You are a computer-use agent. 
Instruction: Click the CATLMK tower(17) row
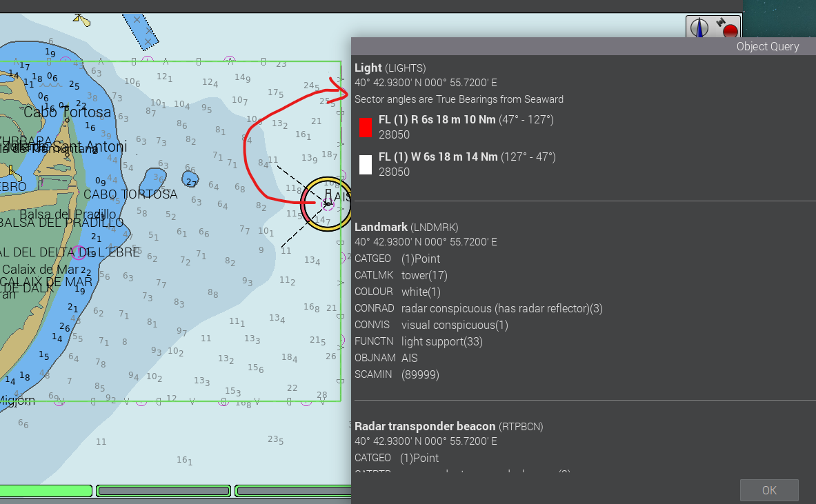(401, 275)
